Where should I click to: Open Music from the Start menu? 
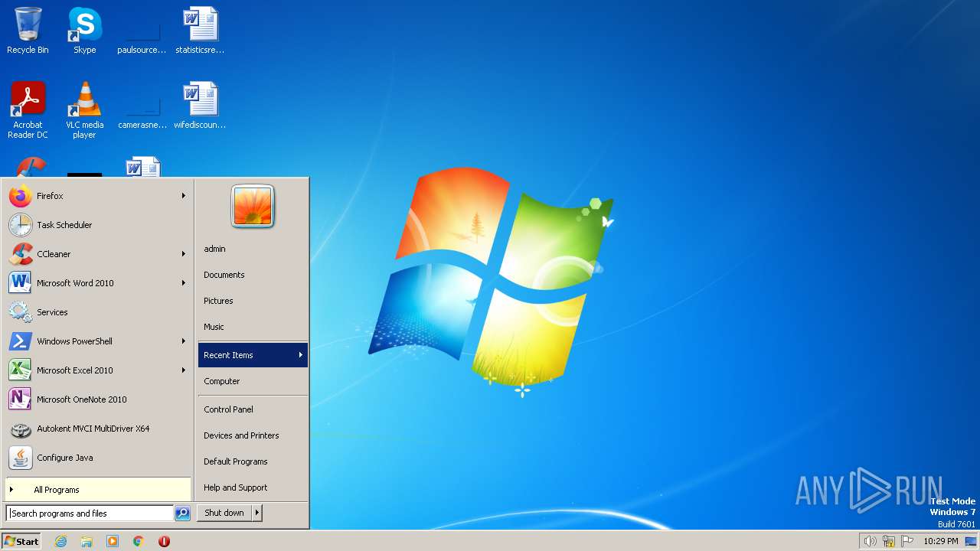253,327
